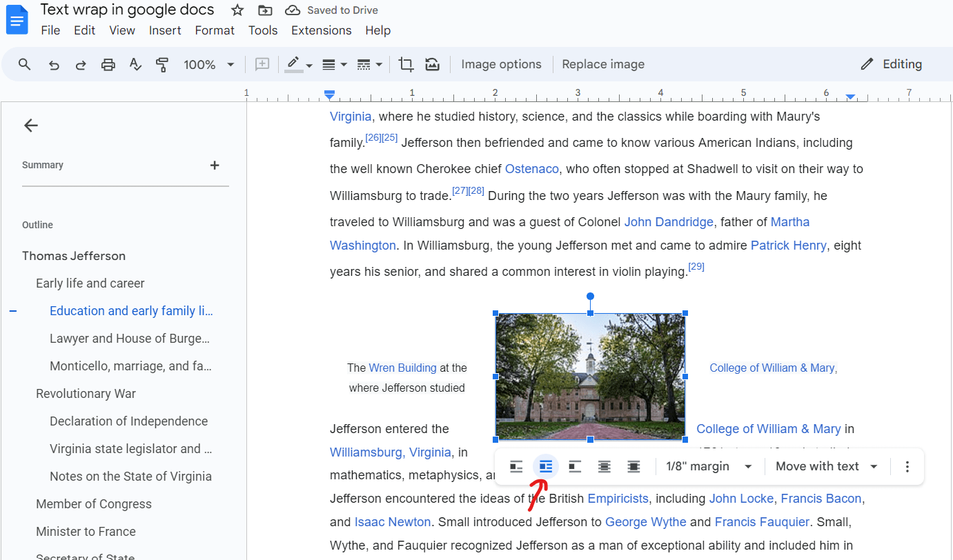Screen dimensions: 953x560
Task: Select Revolutionary War in the outline
Action: pos(86,393)
